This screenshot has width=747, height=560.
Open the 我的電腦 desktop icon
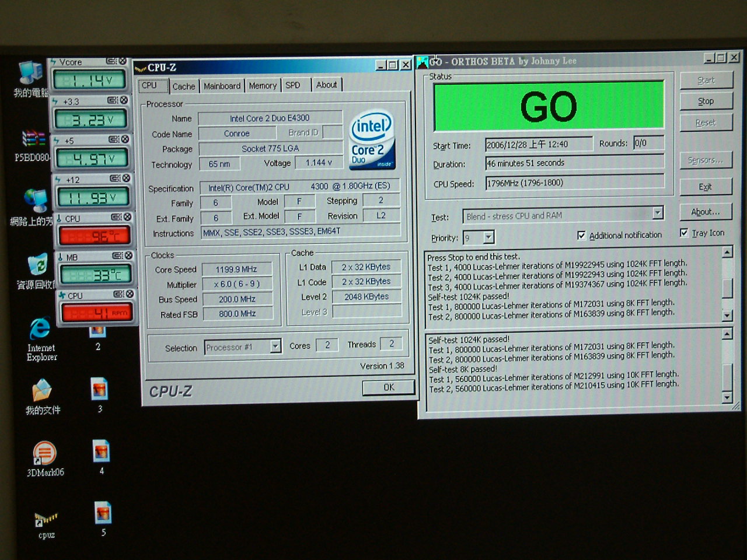pos(31,79)
